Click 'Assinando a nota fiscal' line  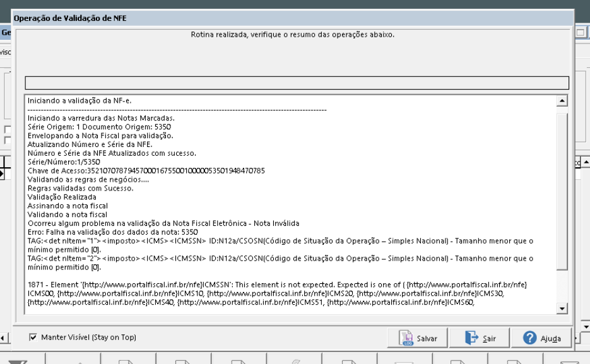(68, 206)
